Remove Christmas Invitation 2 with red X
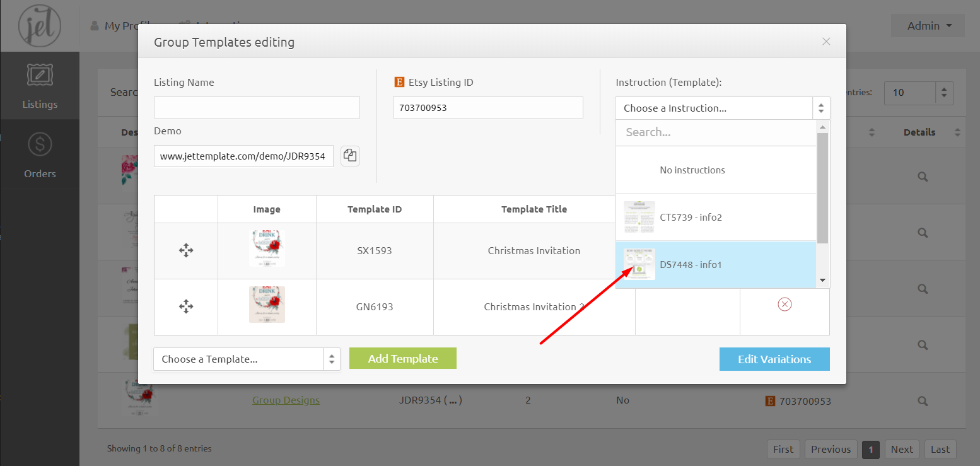Image resolution: width=980 pixels, height=466 pixels. 785,305
